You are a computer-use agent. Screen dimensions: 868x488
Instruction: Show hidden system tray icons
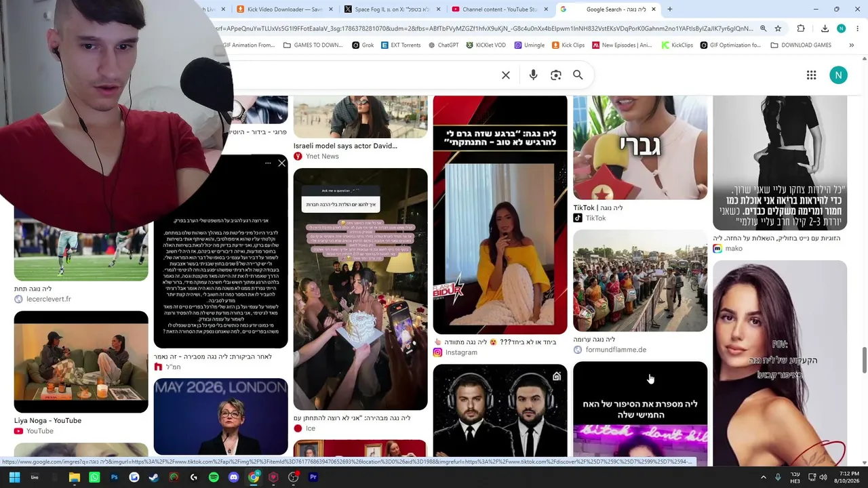tap(763, 477)
